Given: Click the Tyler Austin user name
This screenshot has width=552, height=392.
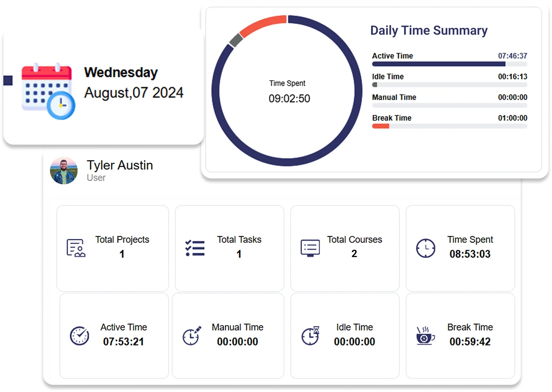Looking at the screenshot, I should tap(120, 165).
